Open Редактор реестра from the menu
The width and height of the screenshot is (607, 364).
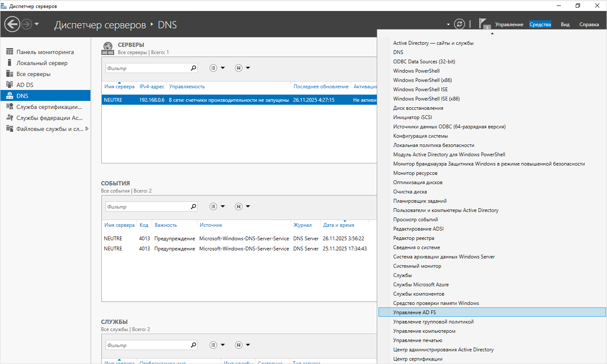click(x=414, y=238)
